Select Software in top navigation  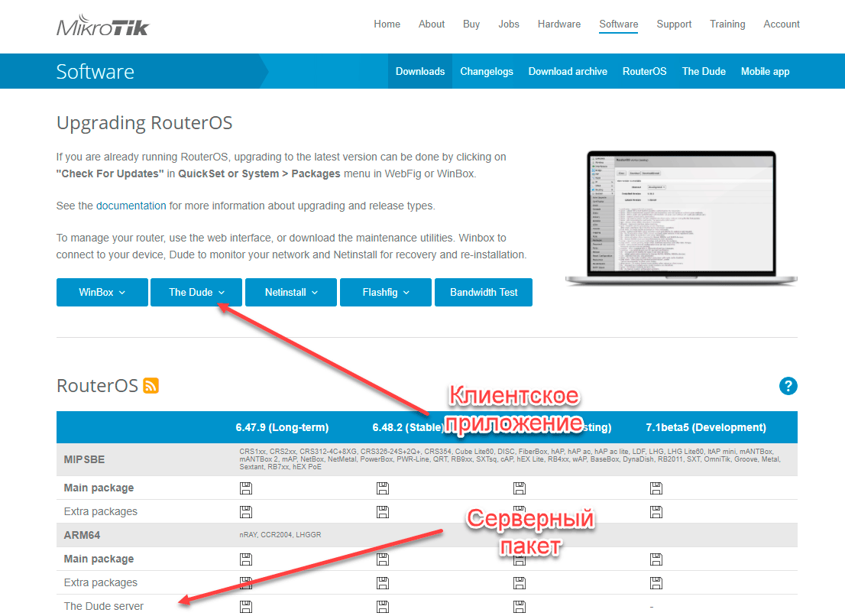(x=619, y=24)
